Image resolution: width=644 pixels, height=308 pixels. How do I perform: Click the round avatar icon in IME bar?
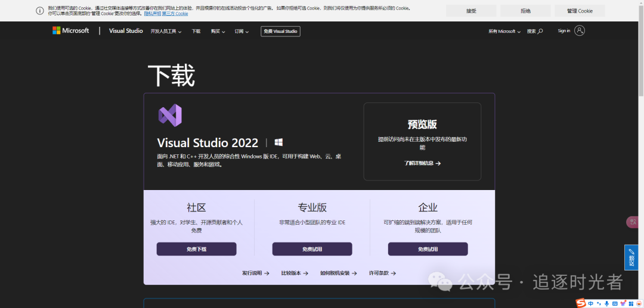click(639, 303)
